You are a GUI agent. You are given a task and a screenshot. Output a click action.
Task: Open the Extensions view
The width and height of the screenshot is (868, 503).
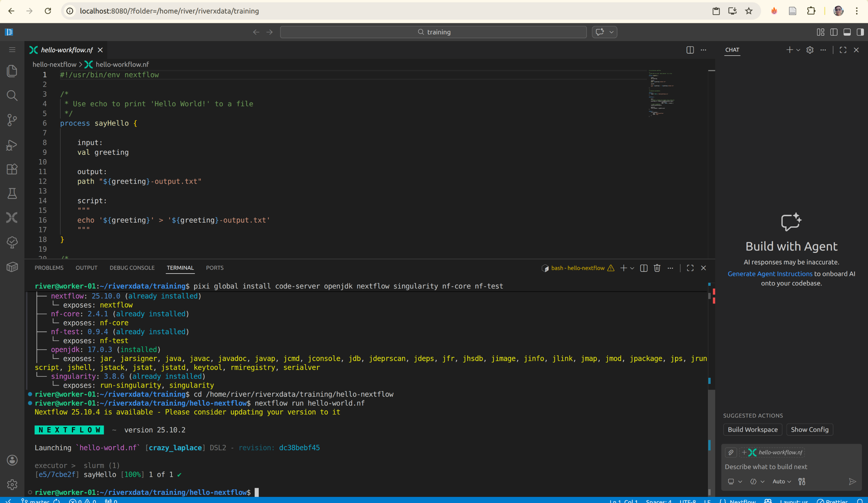pos(12,169)
